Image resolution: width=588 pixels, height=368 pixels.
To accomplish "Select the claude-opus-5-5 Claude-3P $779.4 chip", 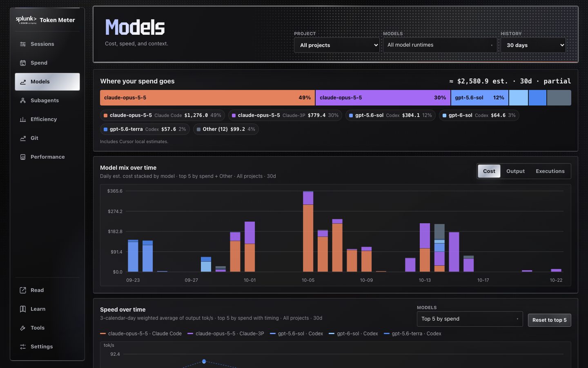I will [x=285, y=115].
